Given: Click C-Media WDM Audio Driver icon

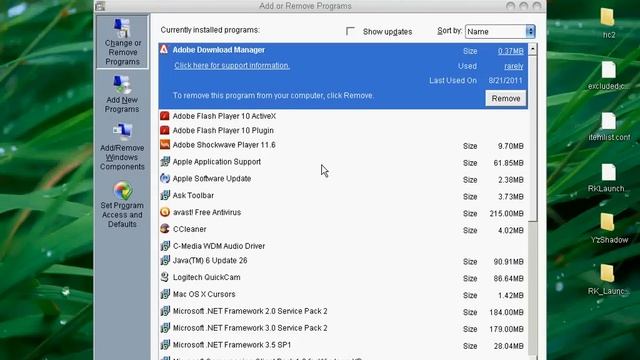Looking at the screenshot, I should click(164, 246).
